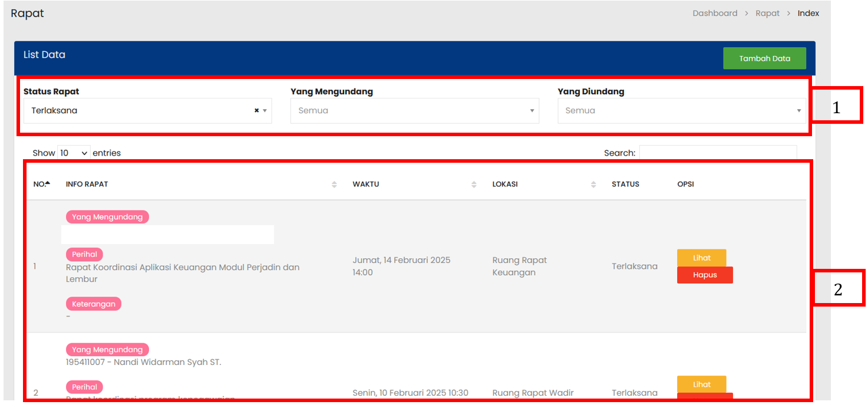868x408 pixels.
Task: Select the Index breadcrumb item
Action: click(808, 13)
